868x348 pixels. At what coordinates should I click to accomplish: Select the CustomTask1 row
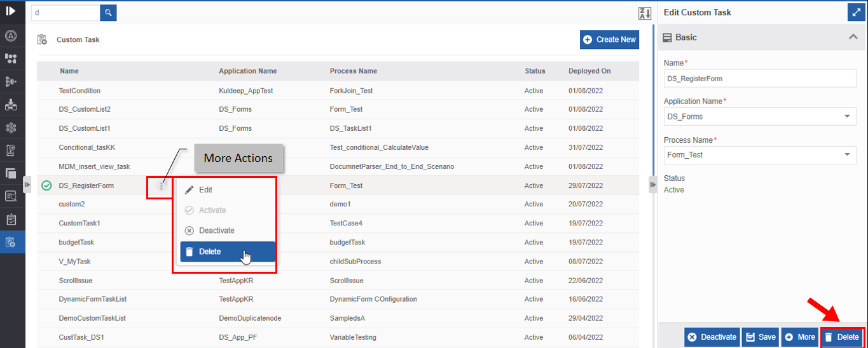click(338, 224)
